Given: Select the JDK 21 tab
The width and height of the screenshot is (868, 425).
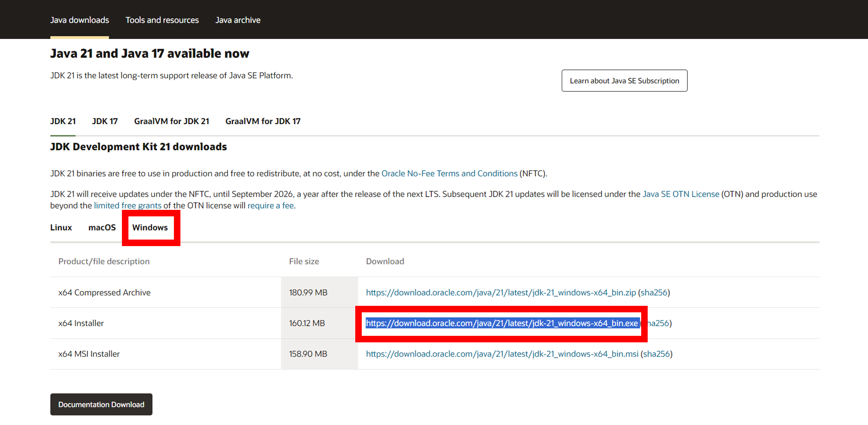Looking at the screenshot, I should point(63,121).
